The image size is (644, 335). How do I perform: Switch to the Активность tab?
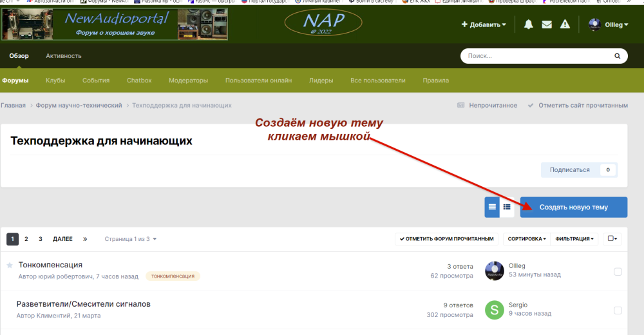coord(63,56)
